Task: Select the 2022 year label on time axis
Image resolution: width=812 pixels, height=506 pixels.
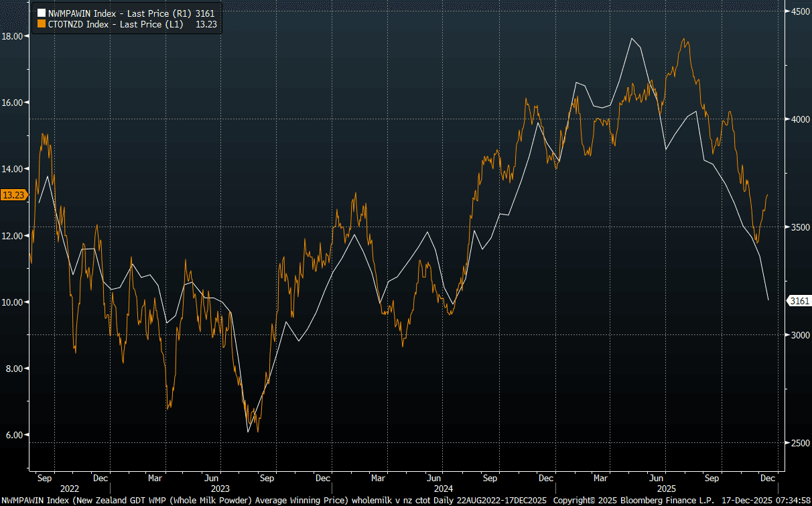Action: click(70, 489)
